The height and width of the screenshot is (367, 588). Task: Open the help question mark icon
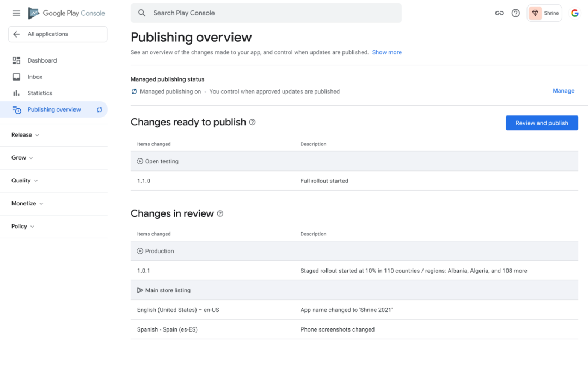tap(516, 13)
